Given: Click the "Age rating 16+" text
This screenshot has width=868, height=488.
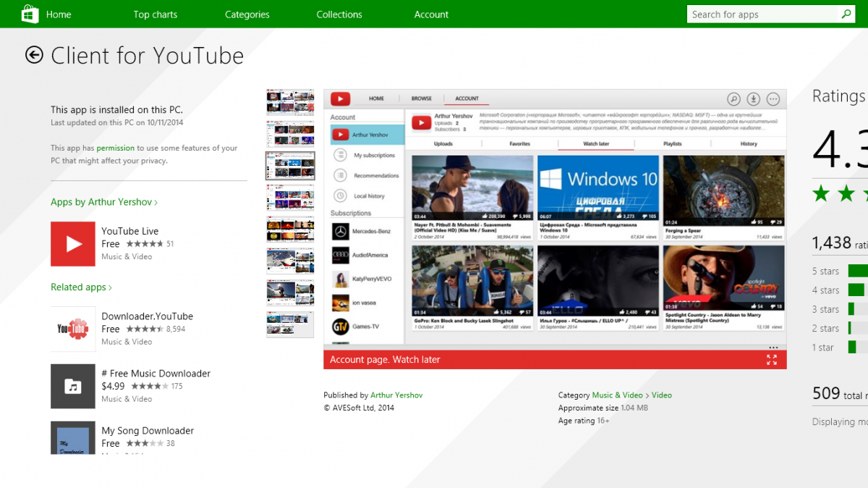Looking at the screenshot, I should point(584,420).
